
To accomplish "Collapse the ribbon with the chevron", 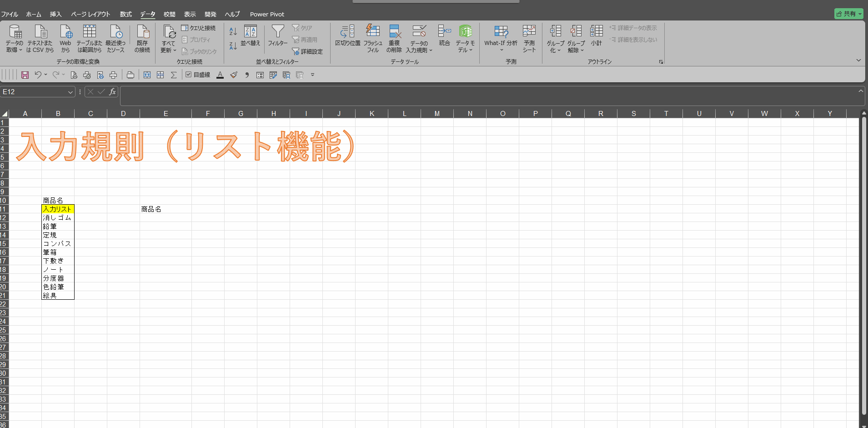I will click(x=858, y=60).
